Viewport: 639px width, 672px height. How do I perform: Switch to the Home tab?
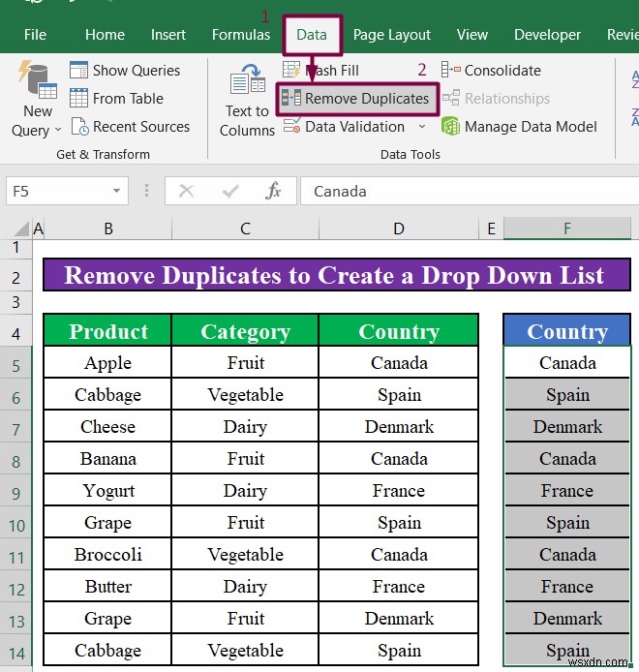pyautogui.click(x=105, y=35)
